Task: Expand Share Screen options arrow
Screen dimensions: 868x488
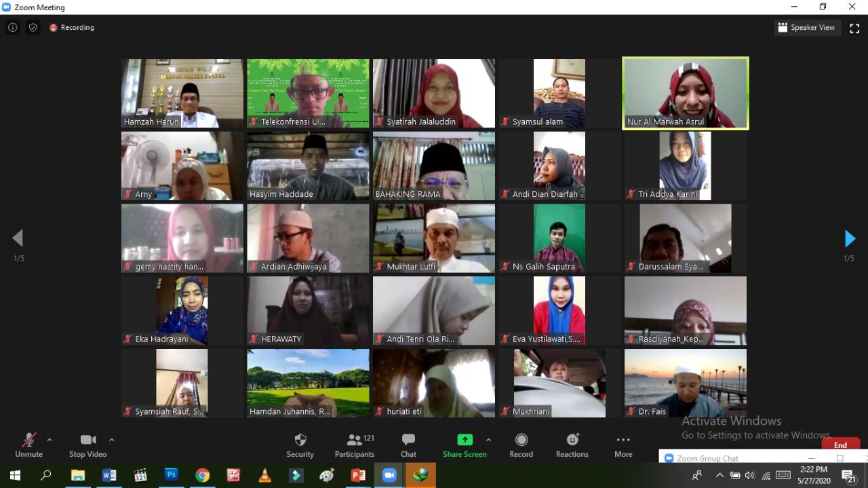Action: click(x=488, y=439)
